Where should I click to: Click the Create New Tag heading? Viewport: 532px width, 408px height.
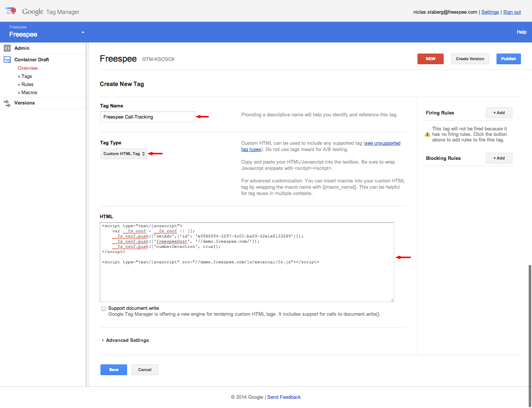122,84
